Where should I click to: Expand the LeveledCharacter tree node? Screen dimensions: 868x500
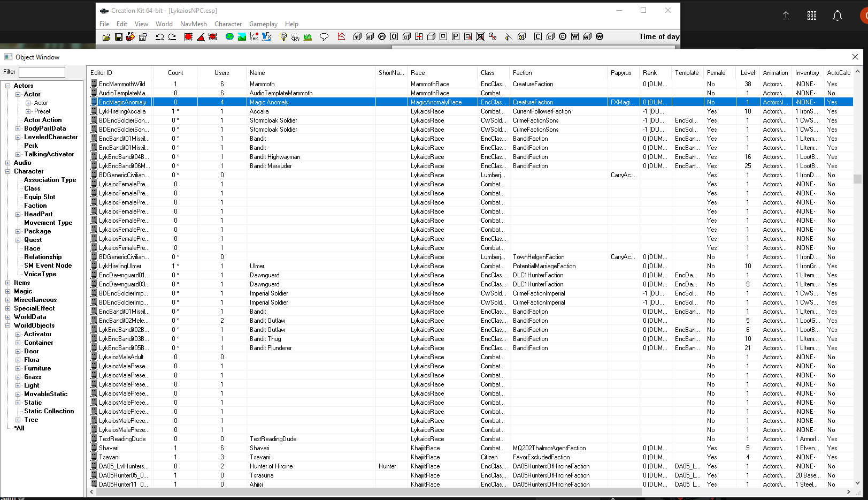pyautogui.click(x=18, y=137)
